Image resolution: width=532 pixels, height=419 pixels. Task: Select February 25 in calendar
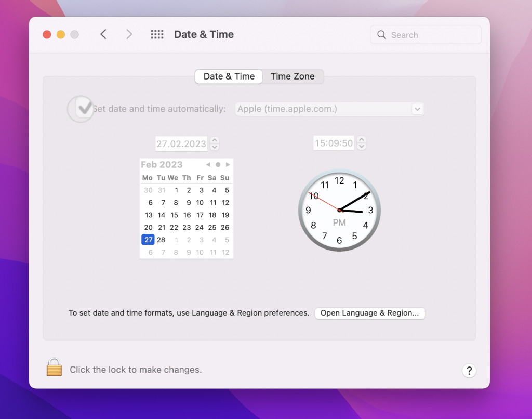212,228
